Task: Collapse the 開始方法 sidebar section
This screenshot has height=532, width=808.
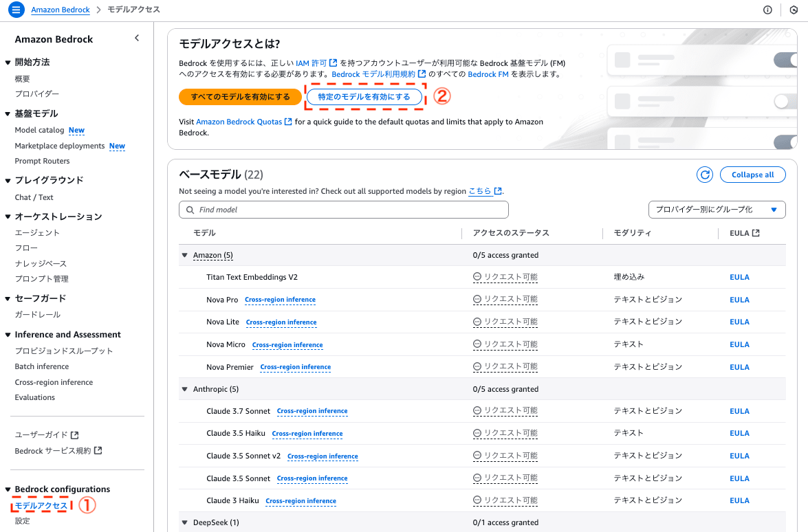Action: point(8,63)
